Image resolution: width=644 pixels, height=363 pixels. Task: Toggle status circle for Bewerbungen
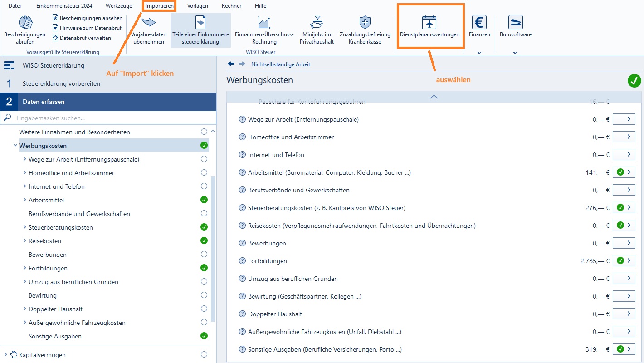204,255
